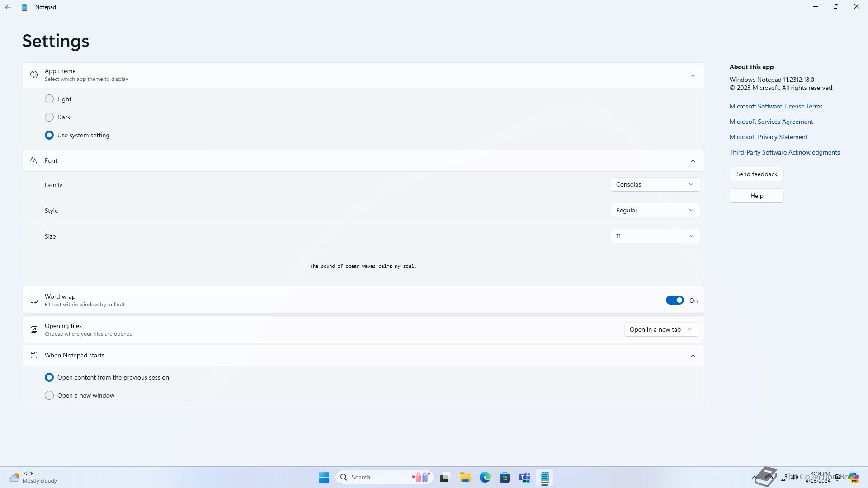Open the weather widget showing 72°F

pos(33,477)
